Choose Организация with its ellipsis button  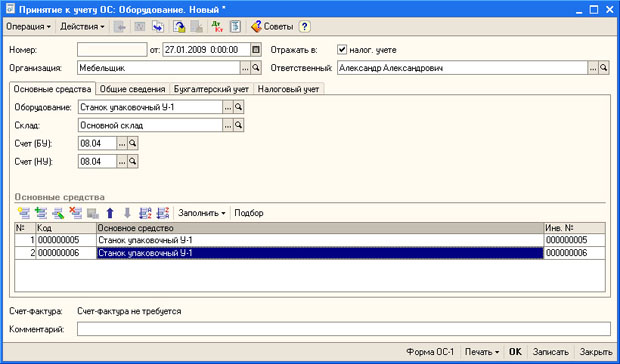coord(246,68)
